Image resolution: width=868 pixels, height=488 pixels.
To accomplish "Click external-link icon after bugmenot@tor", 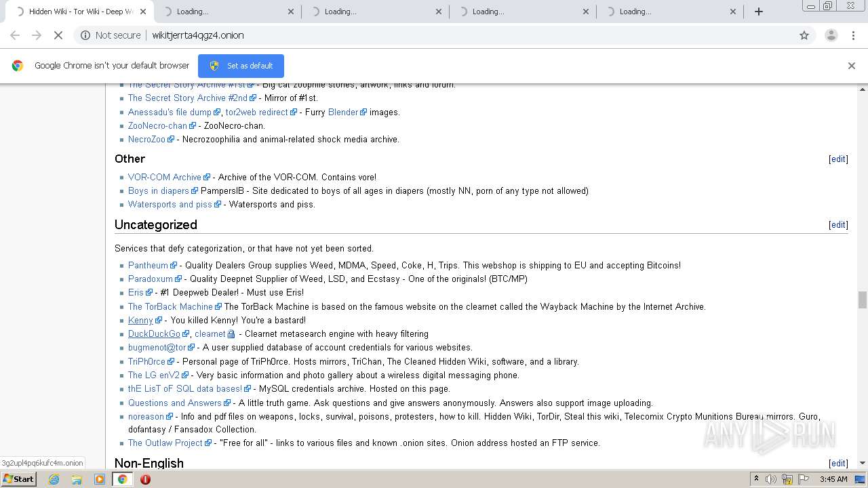I will pos(191,348).
